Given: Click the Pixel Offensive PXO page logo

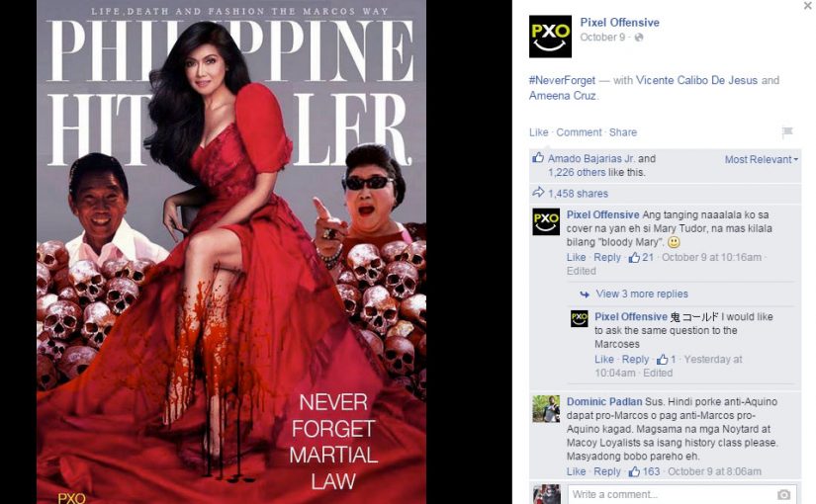Looking at the screenshot, I should coord(550,37).
